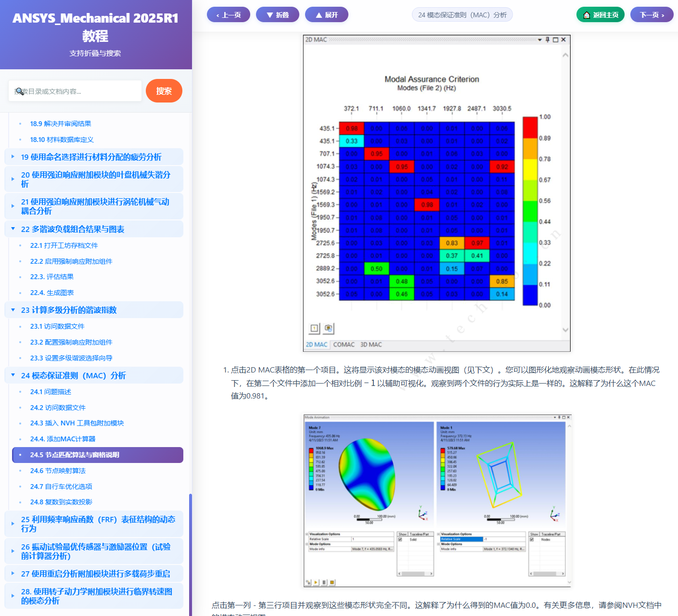The image size is (678, 616).
Task: Toggle the Show checkbox for Nodes traceline
Action: tap(532, 539)
